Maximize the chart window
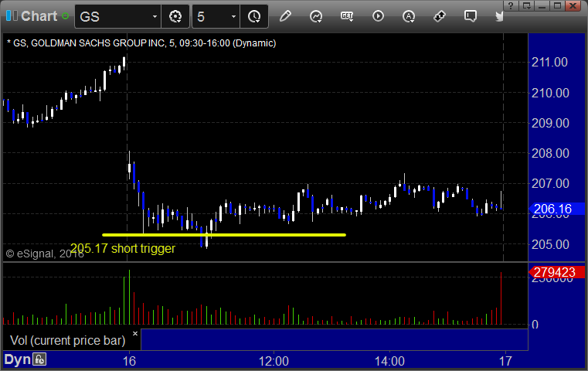Screen dimensions: 588x371 click(557, 5)
